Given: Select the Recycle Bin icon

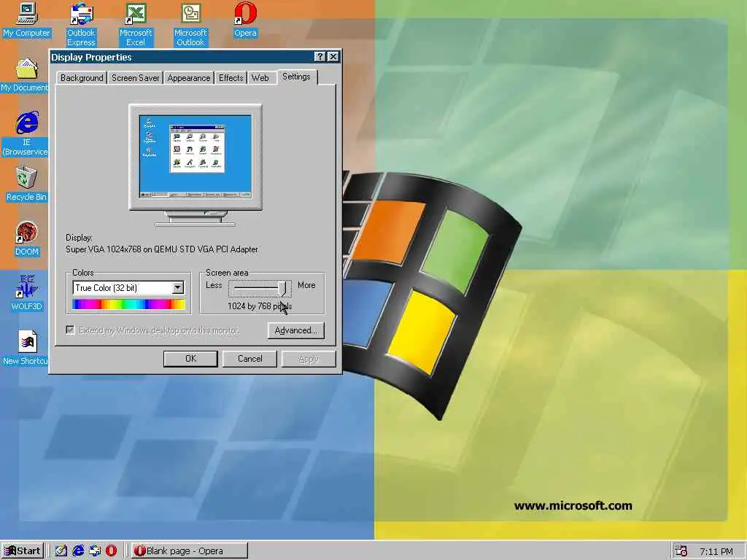Looking at the screenshot, I should [x=26, y=184].
